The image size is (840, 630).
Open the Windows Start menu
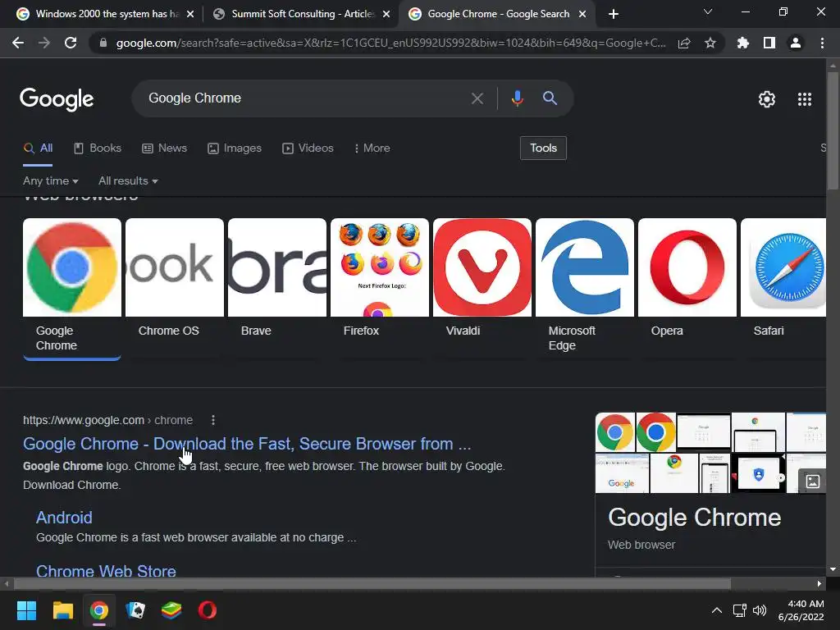pyautogui.click(x=26, y=610)
